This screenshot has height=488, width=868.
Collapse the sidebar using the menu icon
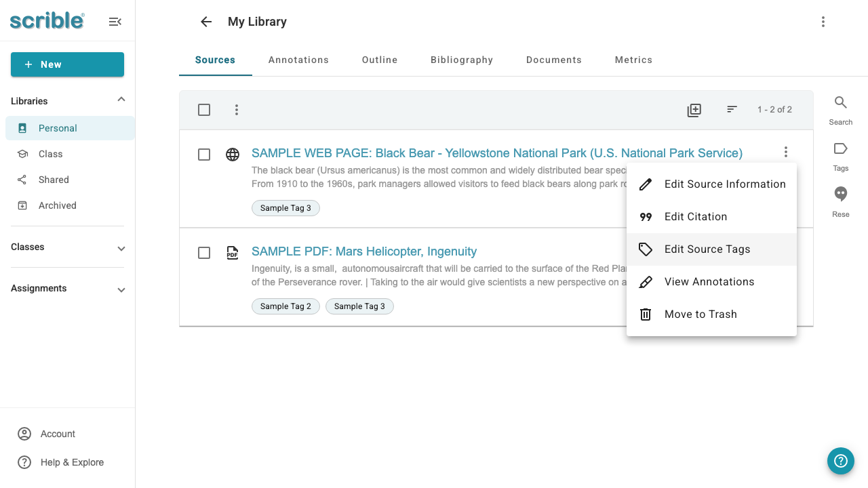[x=115, y=22]
